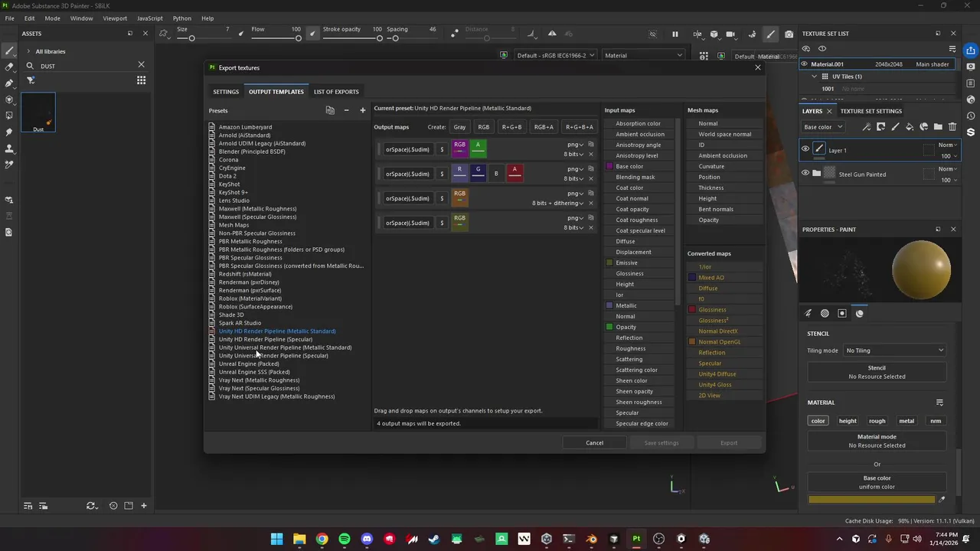The image size is (980, 551).
Task: Toggle the nrm material channel
Action: point(936,421)
